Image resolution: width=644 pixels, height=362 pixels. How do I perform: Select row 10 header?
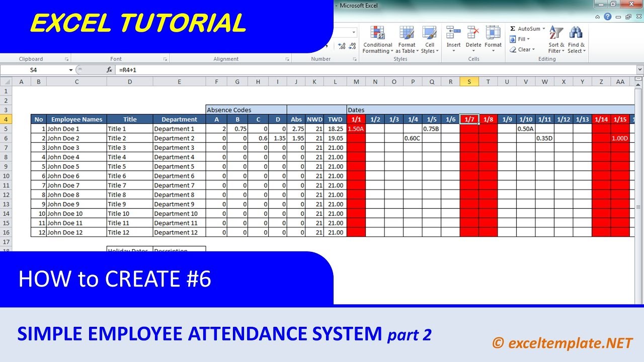pyautogui.click(x=6, y=176)
